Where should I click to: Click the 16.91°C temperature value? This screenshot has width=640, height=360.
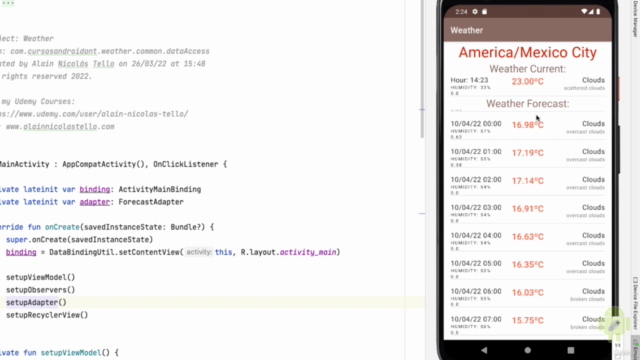pos(527,209)
